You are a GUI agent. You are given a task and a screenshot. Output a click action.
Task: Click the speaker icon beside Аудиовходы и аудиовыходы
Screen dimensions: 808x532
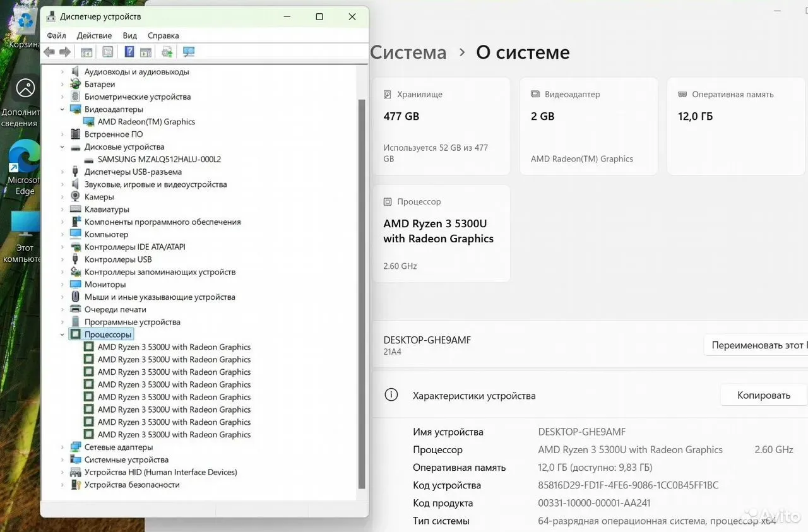coord(76,72)
